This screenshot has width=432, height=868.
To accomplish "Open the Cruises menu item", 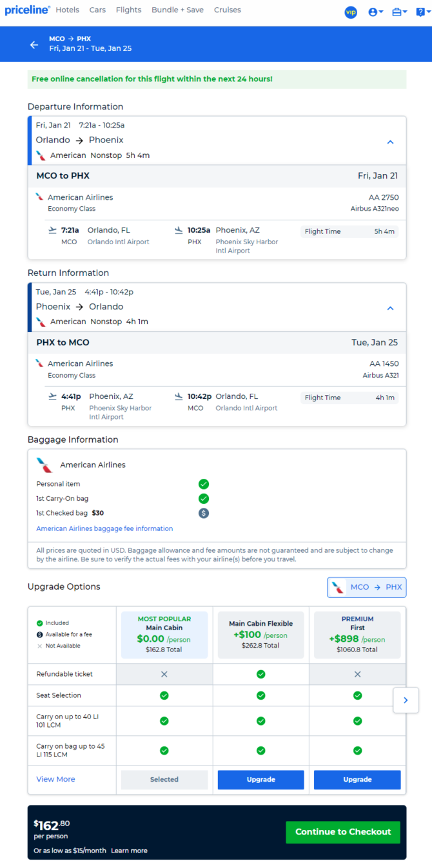I will click(x=228, y=10).
